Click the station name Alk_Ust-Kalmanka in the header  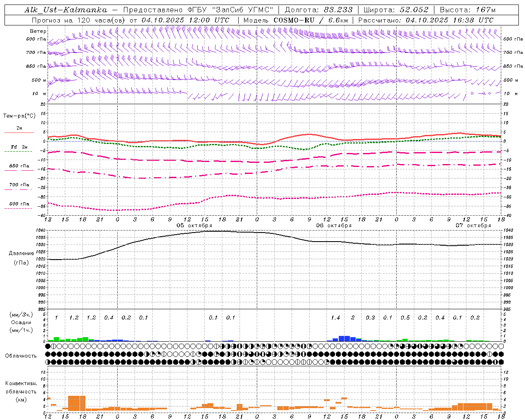pos(66,10)
